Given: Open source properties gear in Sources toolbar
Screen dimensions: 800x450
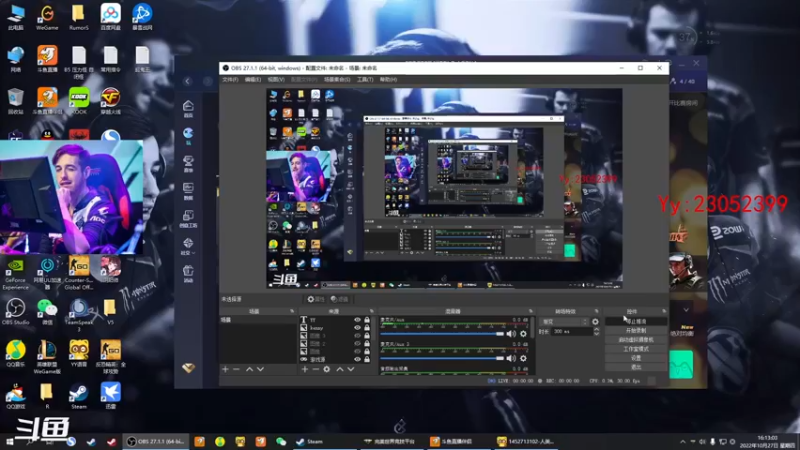Looking at the screenshot, I should click(327, 369).
